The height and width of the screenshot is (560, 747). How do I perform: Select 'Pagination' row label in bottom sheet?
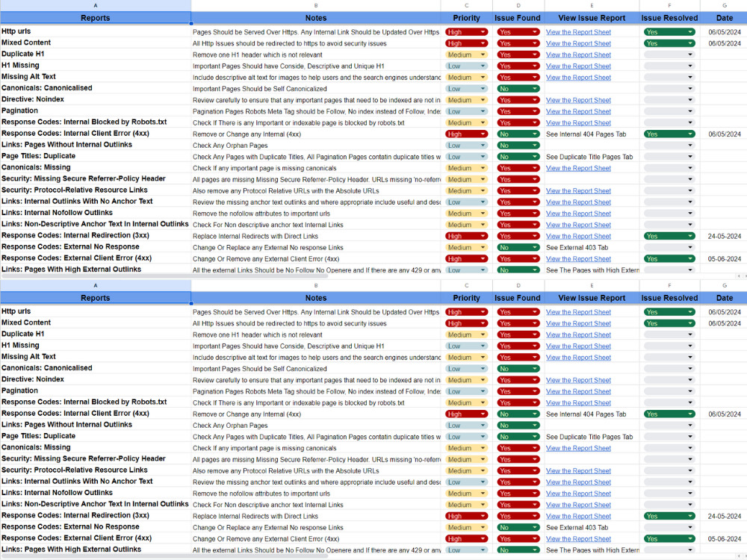[x=96, y=391]
